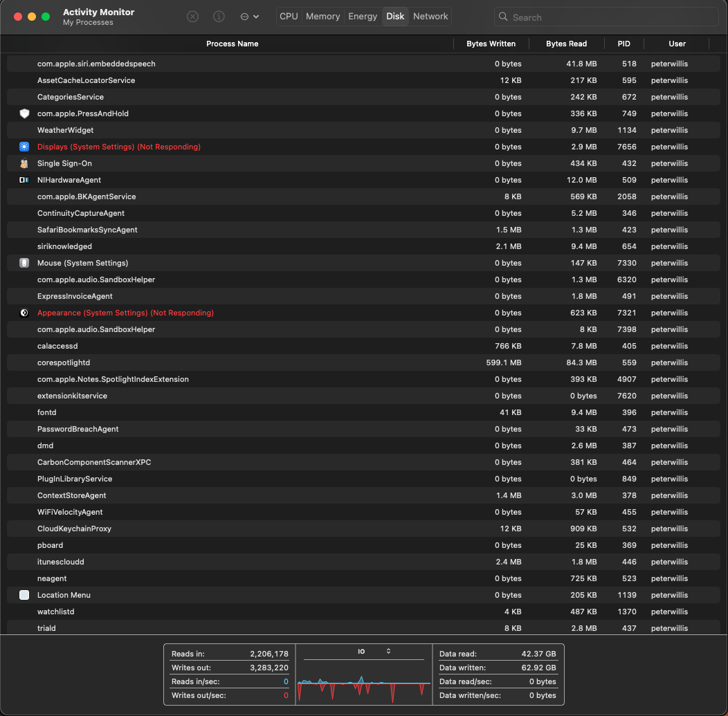Click the com.apple.PressAndHold shield icon
The width and height of the screenshot is (728, 716).
pos(24,113)
